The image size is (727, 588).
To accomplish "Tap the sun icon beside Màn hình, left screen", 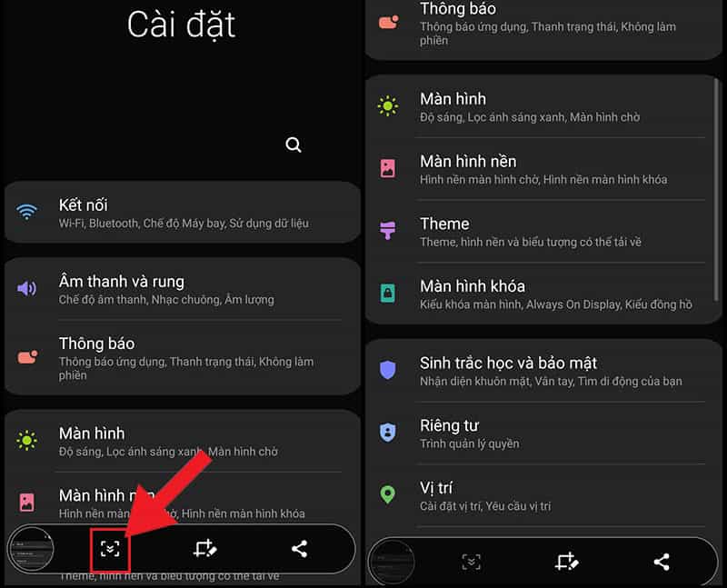I will [27, 440].
